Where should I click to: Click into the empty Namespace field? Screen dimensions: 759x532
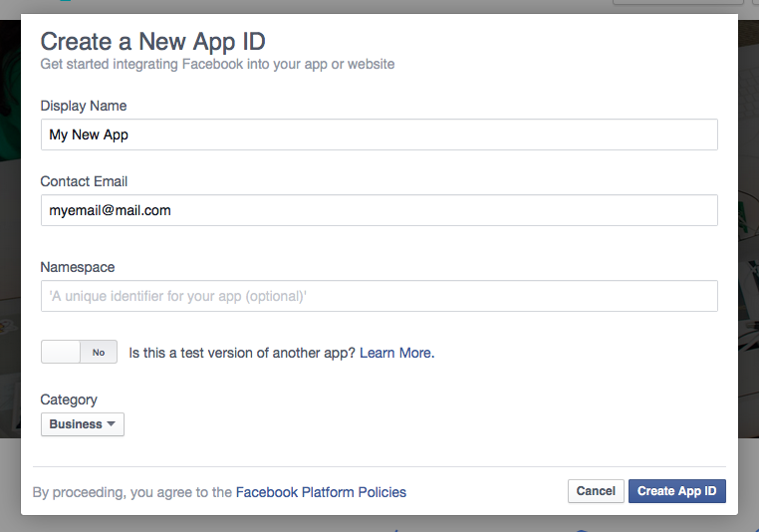pos(379,296)
